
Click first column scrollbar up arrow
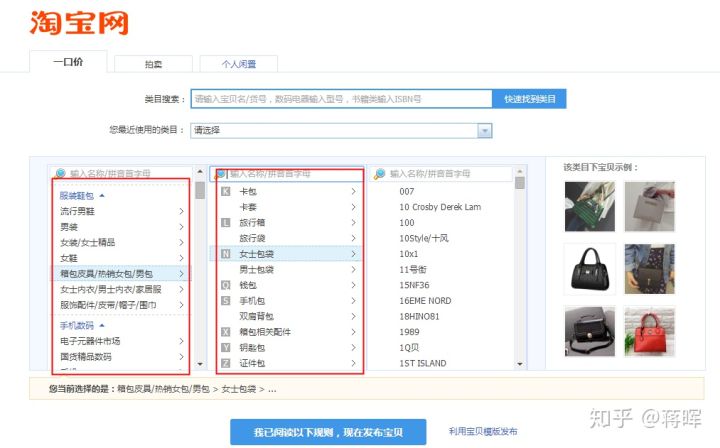point(200,172)
